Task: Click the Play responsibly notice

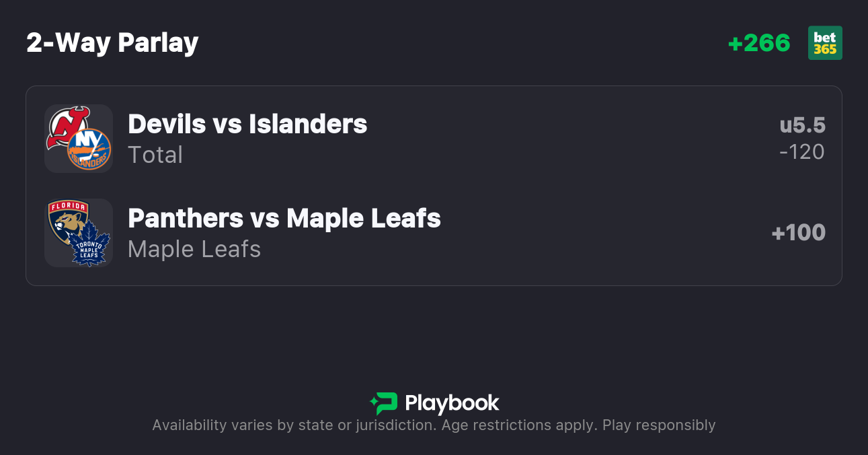Action: pyautogui.click(x=659, y=425)
